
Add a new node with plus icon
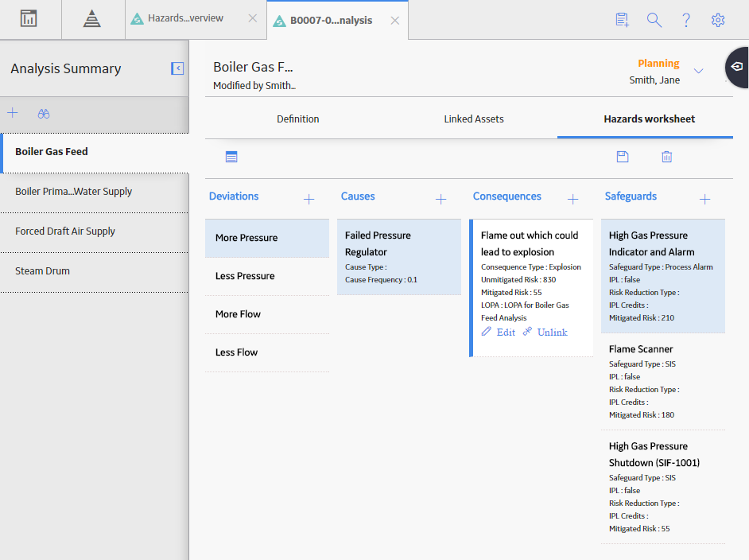[13, 113]
